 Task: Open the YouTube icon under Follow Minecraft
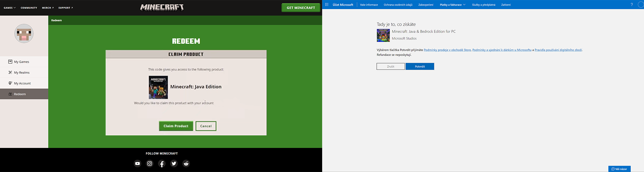[137, 164]
